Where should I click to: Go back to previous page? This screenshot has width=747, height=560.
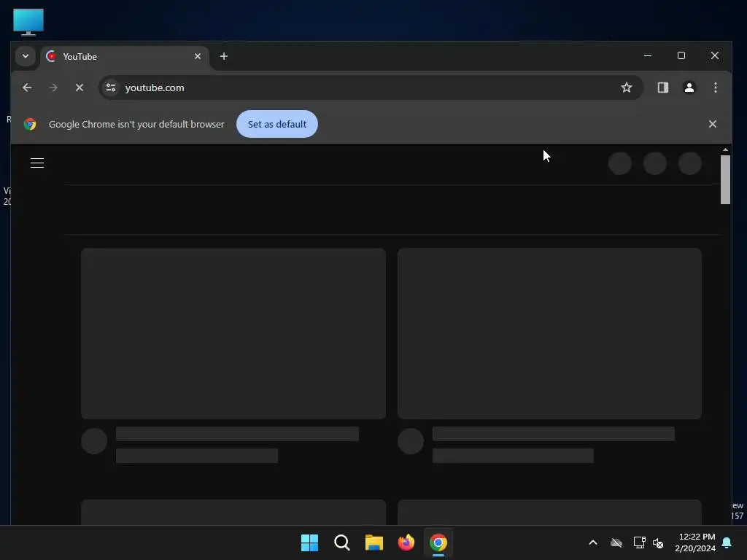point(27,87)
